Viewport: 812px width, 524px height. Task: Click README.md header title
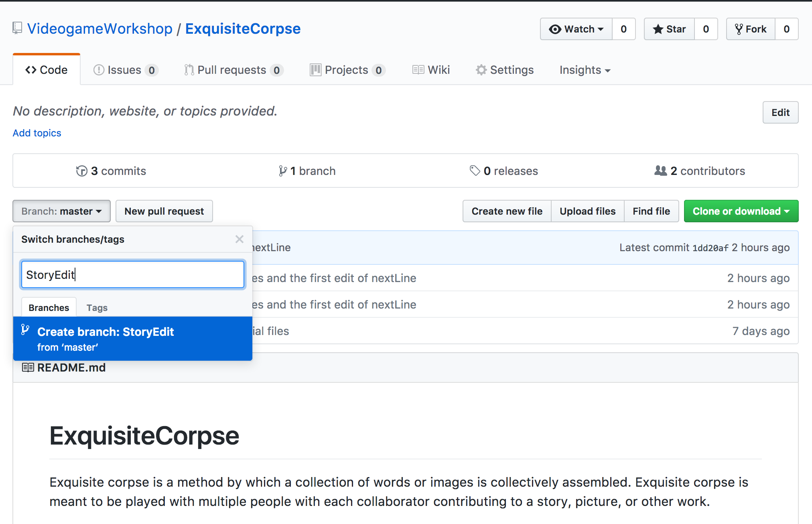click(x=71, y=368)
